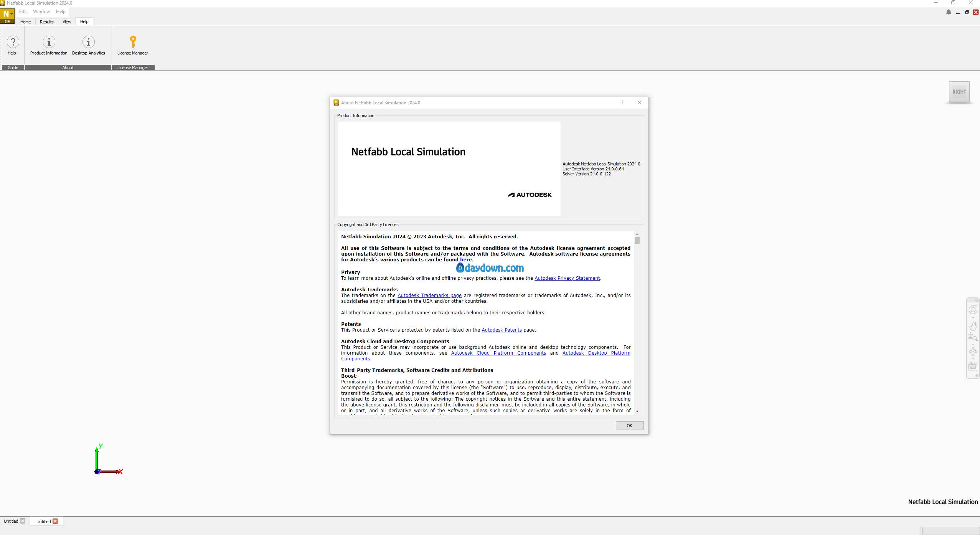
Task: Click the 'User Interface Version 24.0.0.64' text
Action: (593, 169)
